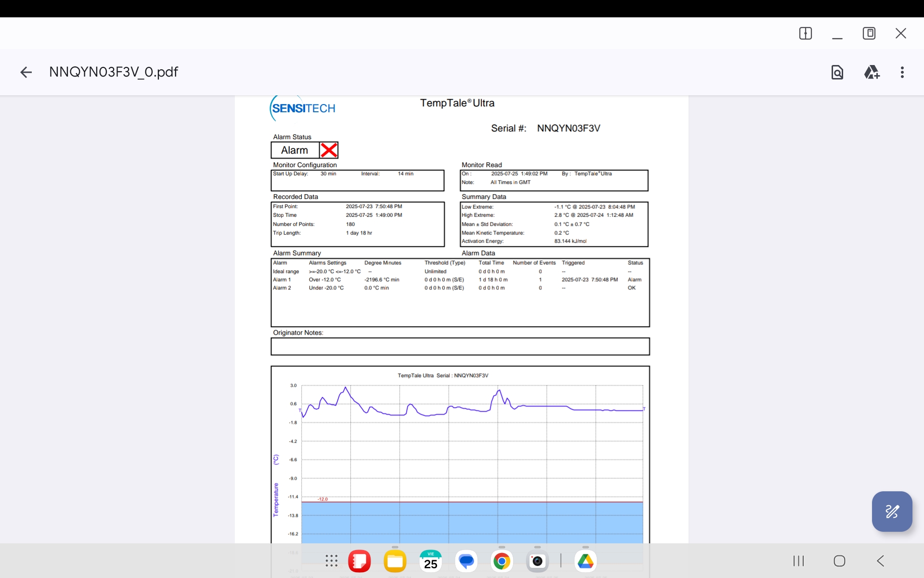Screen dimensions: 924x578
Task: Minimize the PDF viewer window
Action: tap(837, 35)
